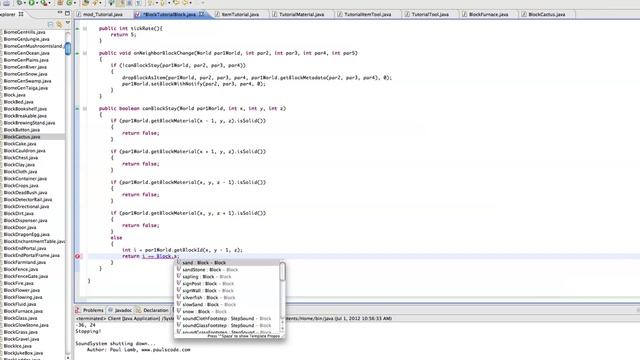Image resolution: width=640 pixels, height=360 pixels.
Task: Select 'soundClothFootstep : StepSound' suggestion
Action: tap(227, 318)
